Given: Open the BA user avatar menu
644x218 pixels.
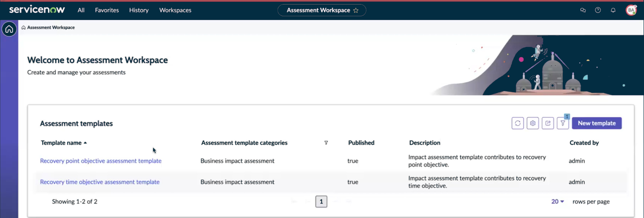Looking at the screenshot, I should [x=631, y=10].
